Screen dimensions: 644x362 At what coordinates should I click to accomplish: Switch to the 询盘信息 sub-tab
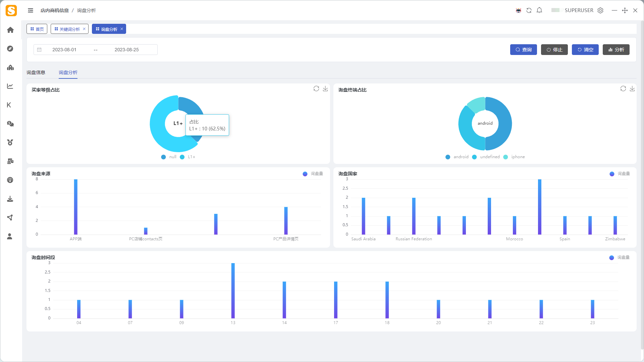36,72
